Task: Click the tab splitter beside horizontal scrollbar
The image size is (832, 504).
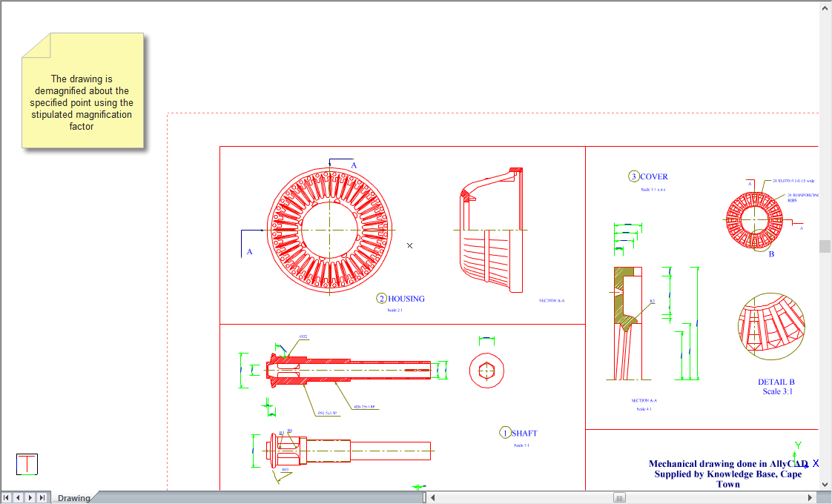Action: tap(425, 497)
